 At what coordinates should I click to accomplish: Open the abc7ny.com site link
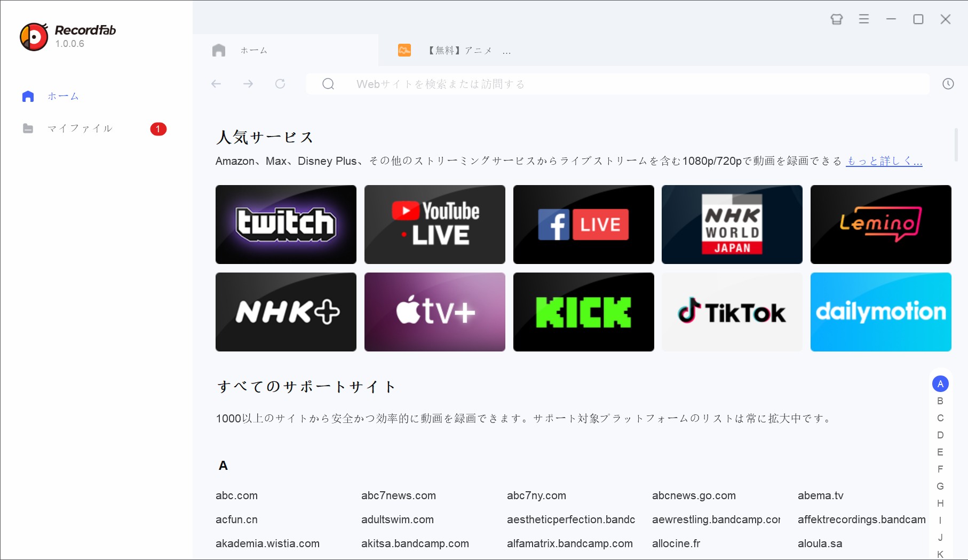(536, 495)
